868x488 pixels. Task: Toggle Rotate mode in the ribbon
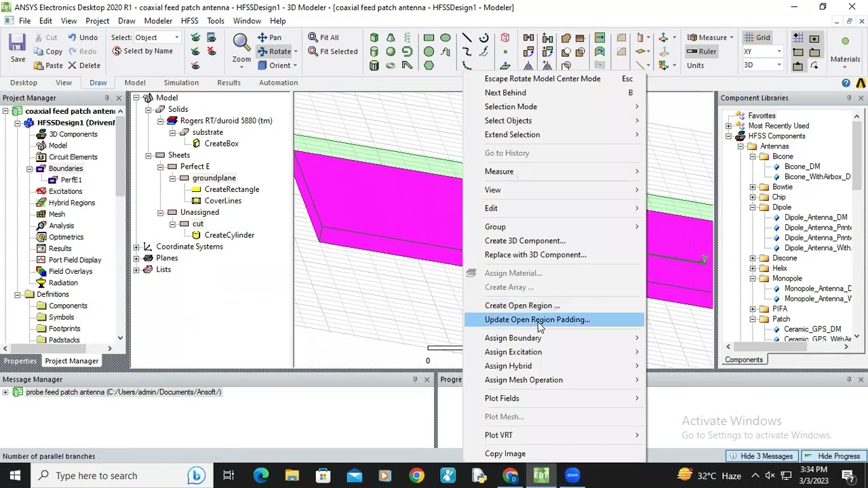point(274,52)
